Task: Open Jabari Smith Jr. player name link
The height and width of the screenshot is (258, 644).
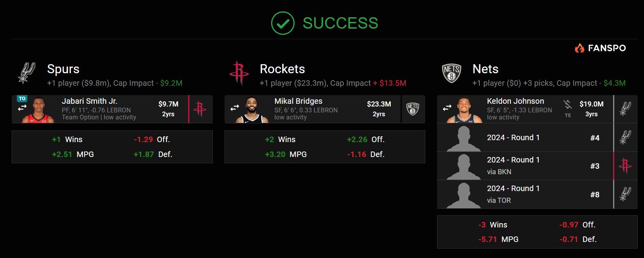Action: click(89, 101)
